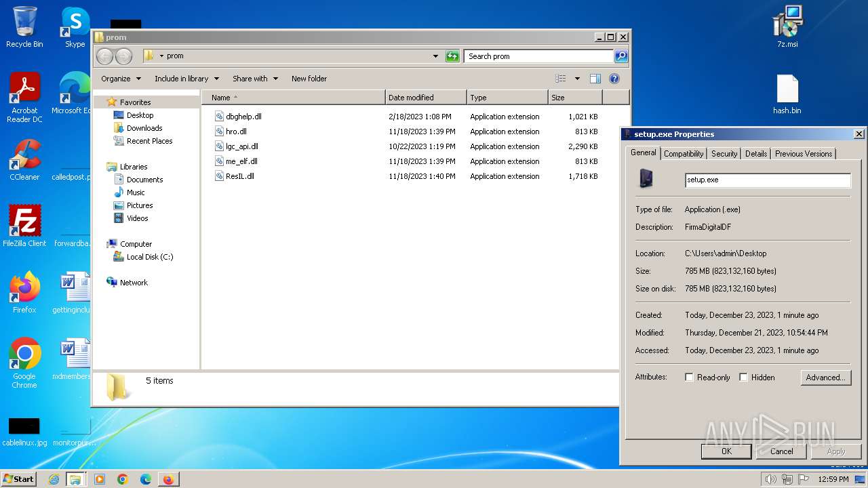Cancel the setup.exe Properties dialog
The width and height of the screenshot is (868, 488).
tap(781, 451)
